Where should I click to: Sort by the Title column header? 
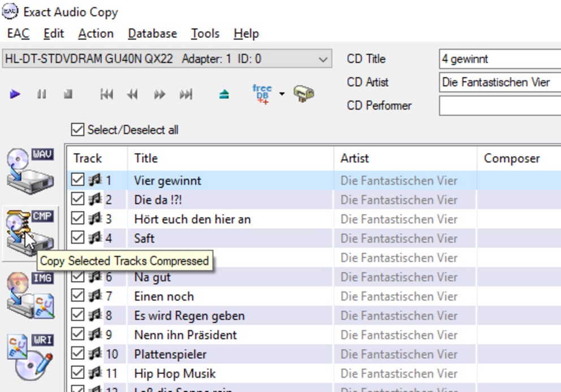(x=230, y=158)
